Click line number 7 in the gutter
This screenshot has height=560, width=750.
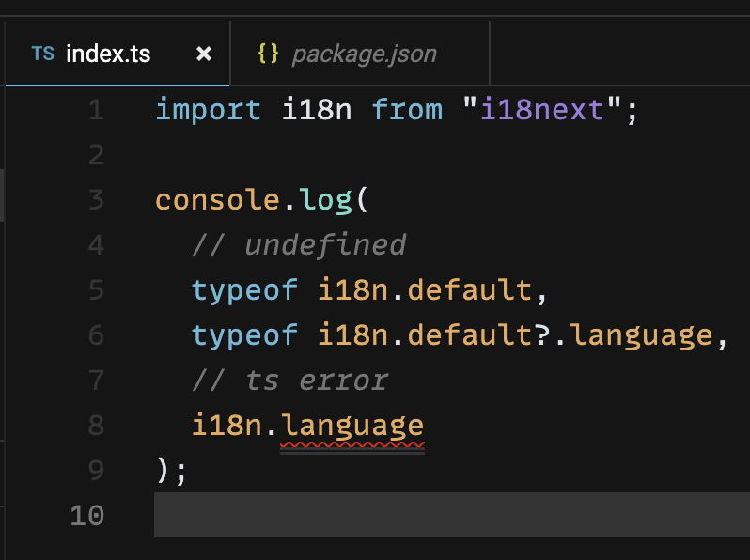pos(96,381)
